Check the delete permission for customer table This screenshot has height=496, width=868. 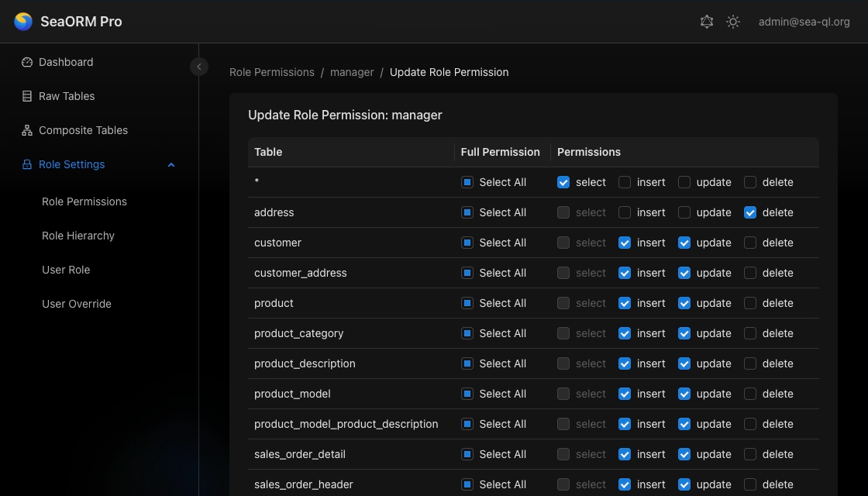tap(750, 243)
